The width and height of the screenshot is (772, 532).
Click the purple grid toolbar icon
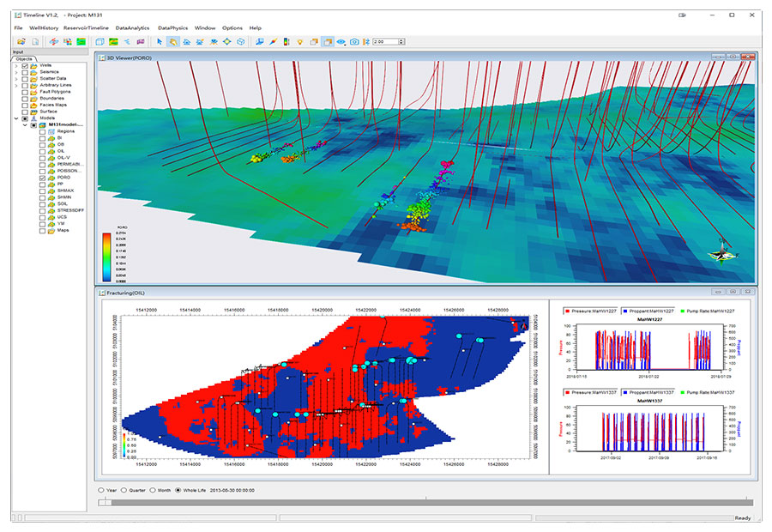[x=141, y=42]
